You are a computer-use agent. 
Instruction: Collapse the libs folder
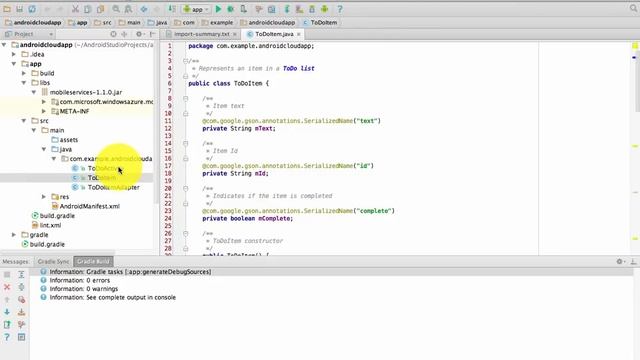pos(24,82)
